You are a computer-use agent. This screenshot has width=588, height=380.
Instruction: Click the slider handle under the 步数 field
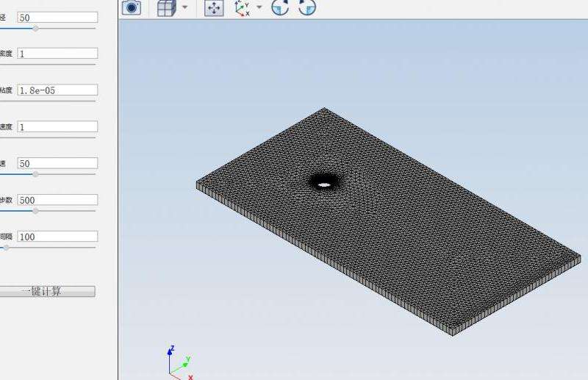point(35,211)
